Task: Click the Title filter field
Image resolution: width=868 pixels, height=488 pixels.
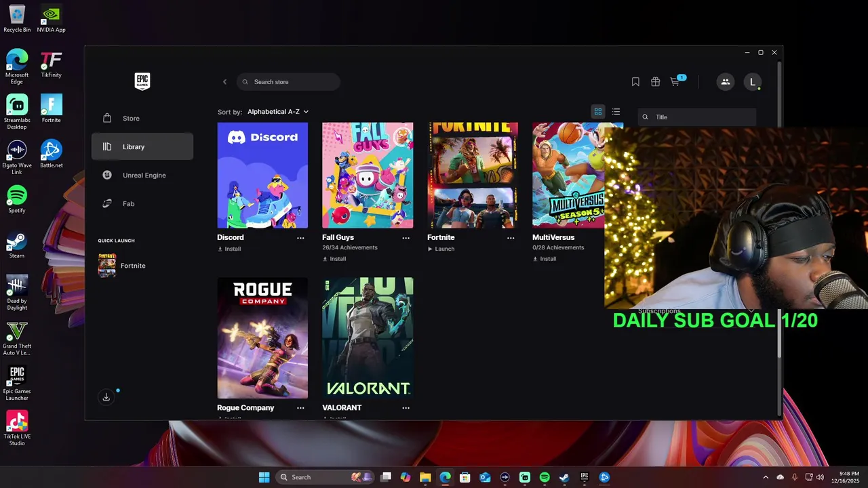Action: click(x=696, y=117)
